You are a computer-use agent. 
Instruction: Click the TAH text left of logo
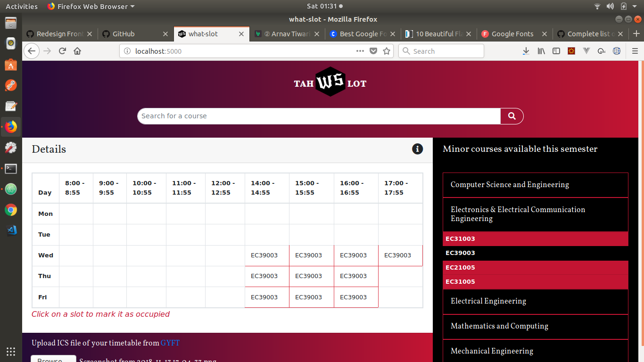(x=304, y=84)
